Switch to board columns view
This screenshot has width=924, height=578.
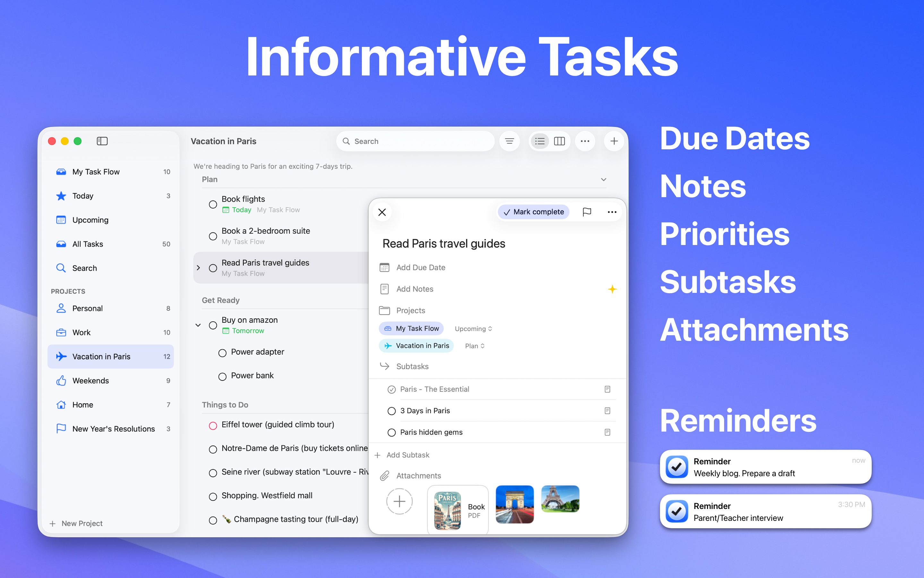[559, 141]
